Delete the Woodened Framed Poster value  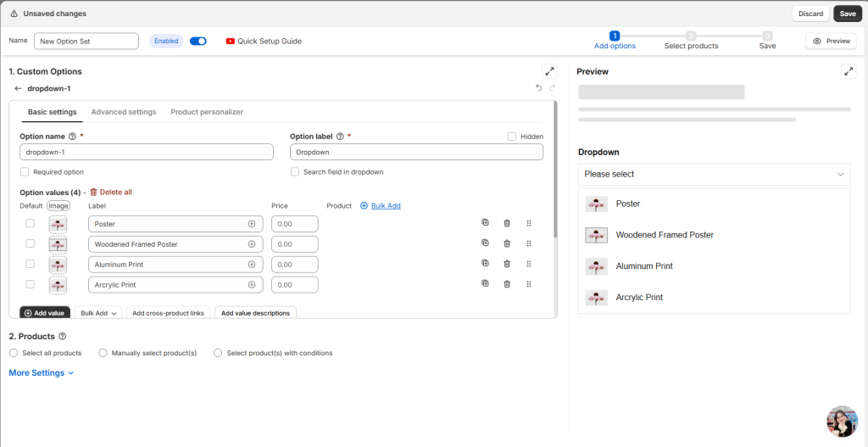pos(507,243)
